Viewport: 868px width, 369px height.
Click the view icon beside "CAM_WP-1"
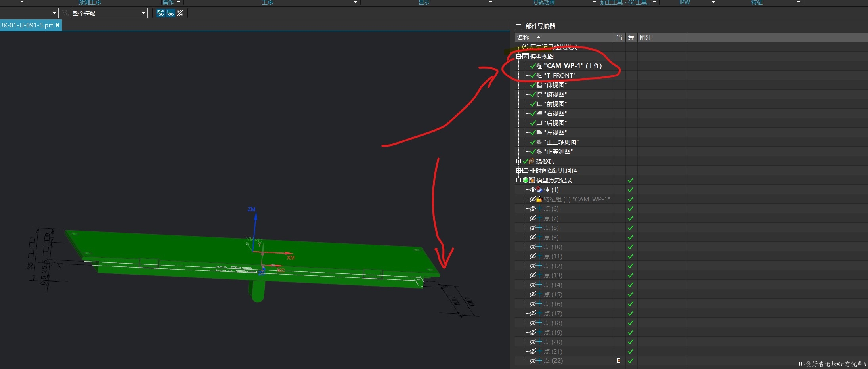coord(539,66)
